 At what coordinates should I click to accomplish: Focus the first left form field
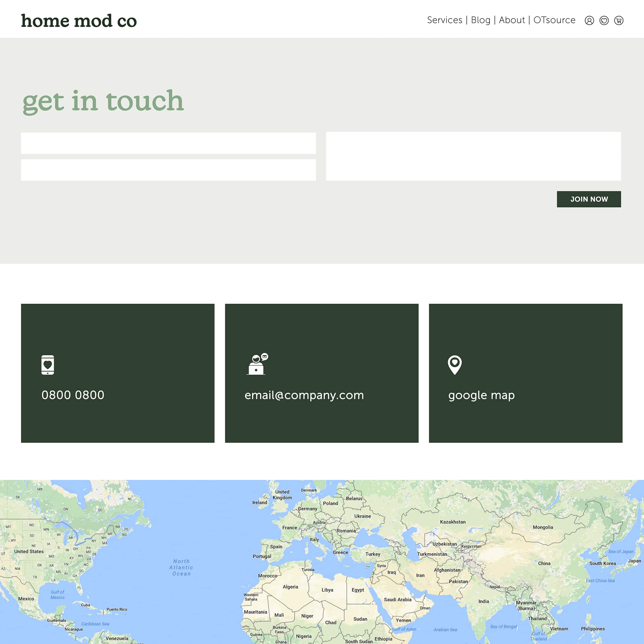click(x=168, y=143)
